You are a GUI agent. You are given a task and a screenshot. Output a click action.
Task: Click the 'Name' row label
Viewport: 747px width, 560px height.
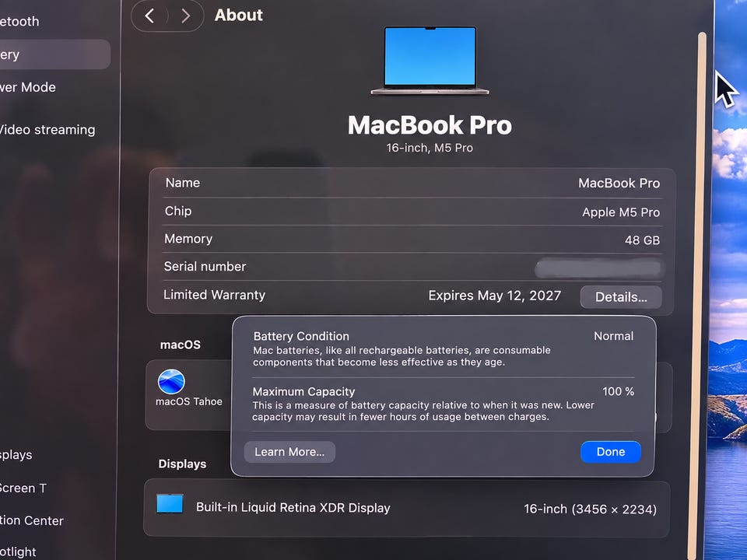coord(182,183)
